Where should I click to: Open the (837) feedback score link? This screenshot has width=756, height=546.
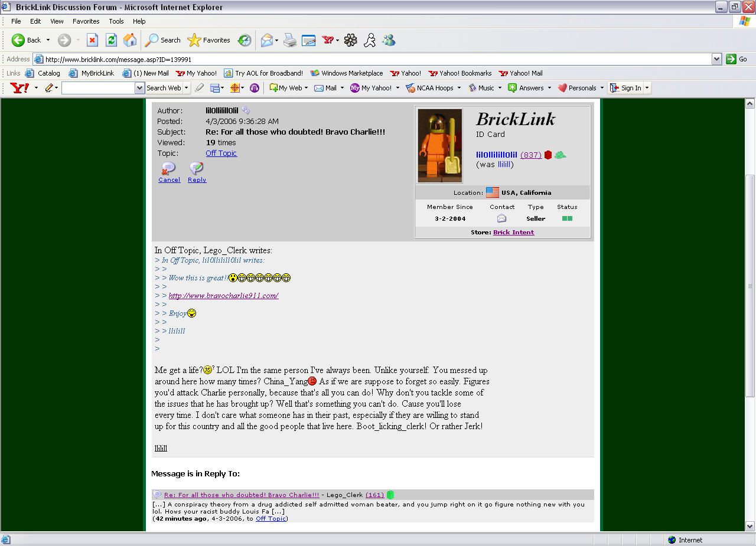[531, 155]
